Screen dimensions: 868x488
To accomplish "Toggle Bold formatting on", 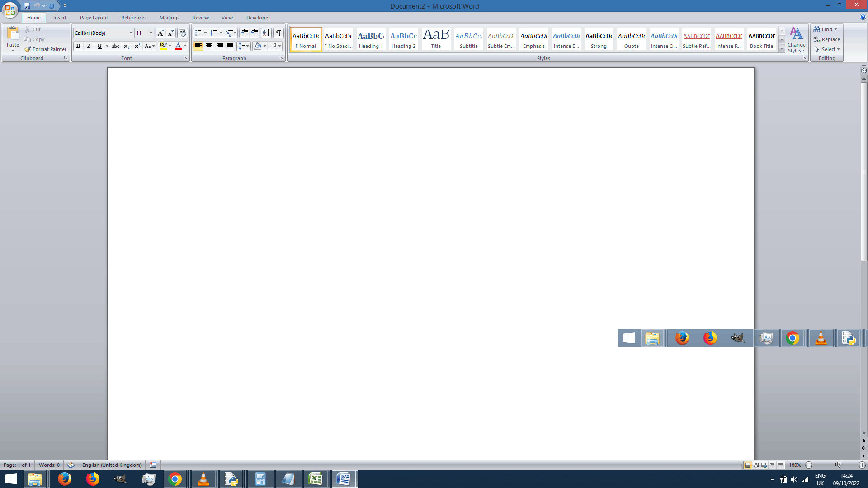I will tap(78, 46).
